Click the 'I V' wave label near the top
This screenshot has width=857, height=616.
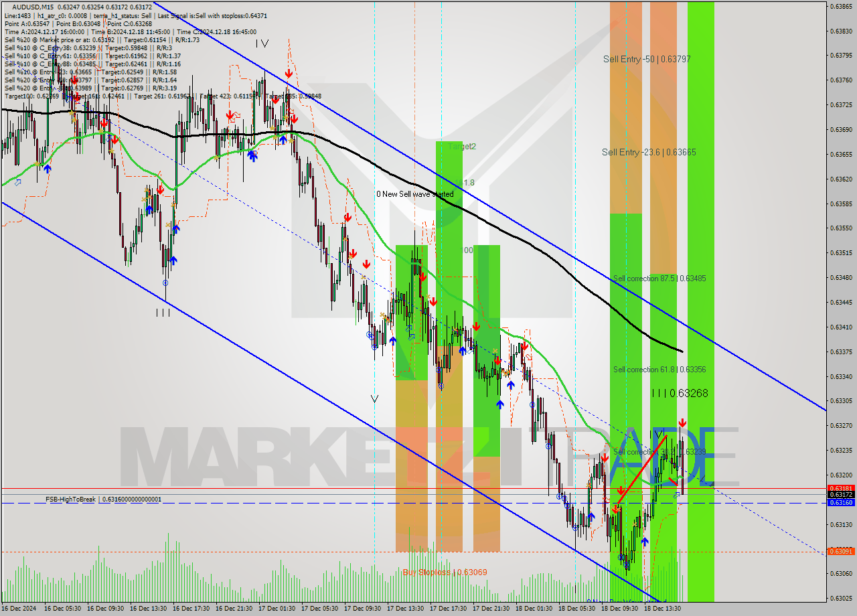click(262, 44)
